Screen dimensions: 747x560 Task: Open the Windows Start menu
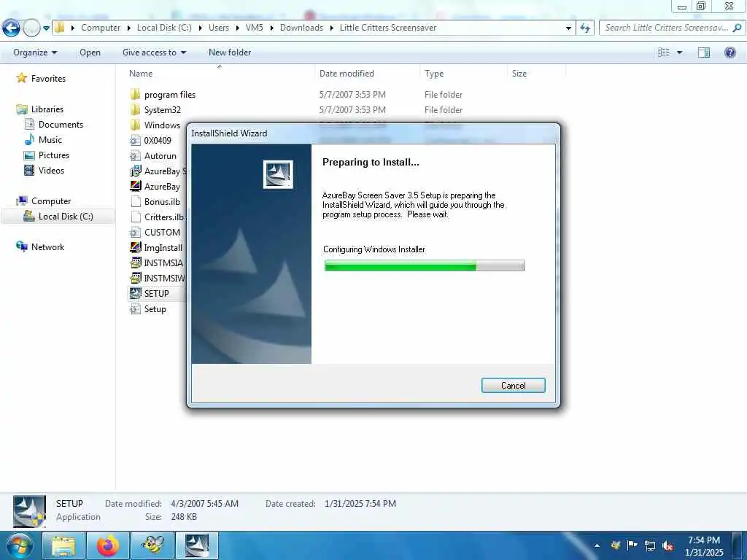[18, 545]
